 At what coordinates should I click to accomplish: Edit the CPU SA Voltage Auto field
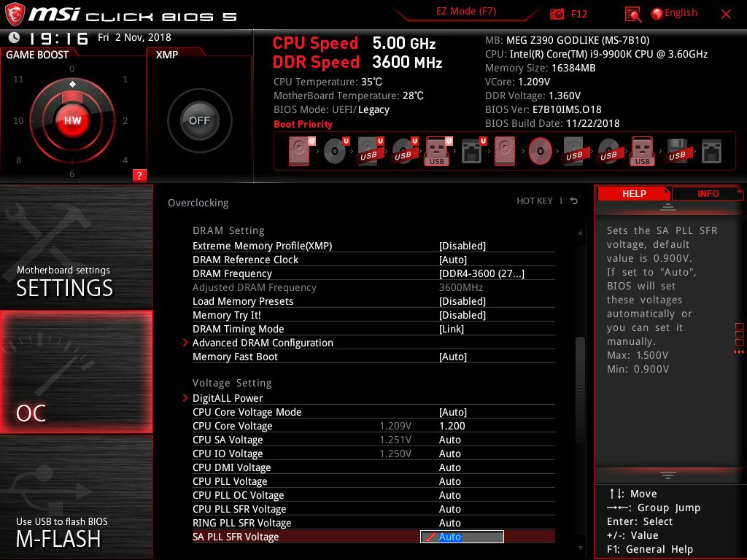point(449,440)
